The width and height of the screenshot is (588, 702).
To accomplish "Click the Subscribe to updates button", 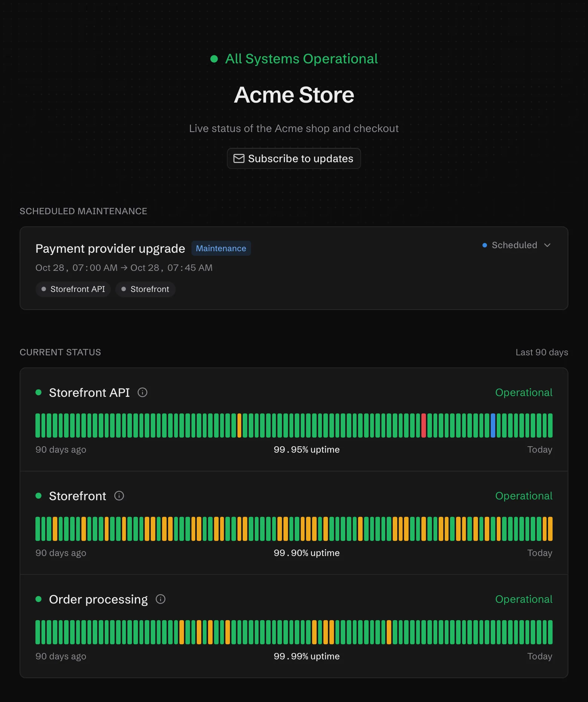I will (294, 158).
